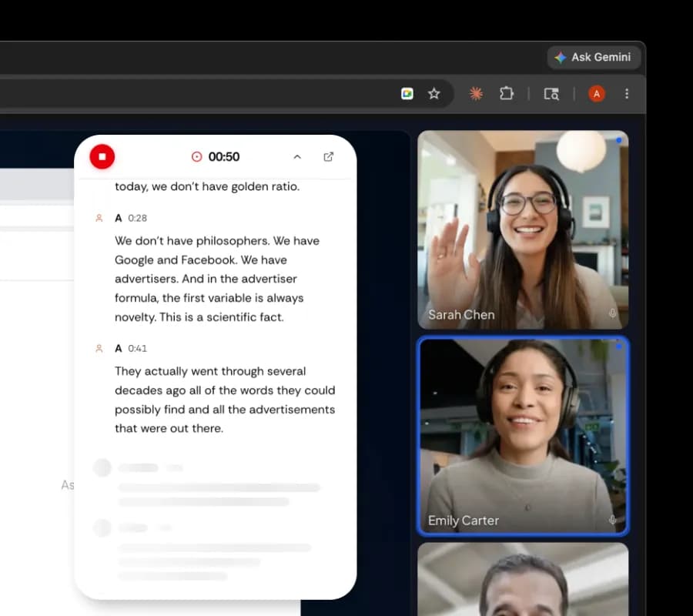
Task: Open the orange starburst extension icon
Action: (x=476, y=94)
